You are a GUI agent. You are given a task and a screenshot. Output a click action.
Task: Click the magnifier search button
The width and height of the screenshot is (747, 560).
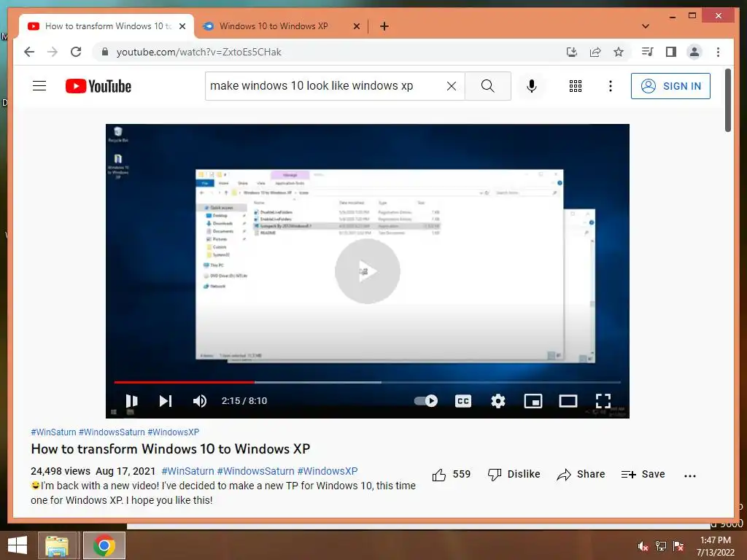point(488,86)
